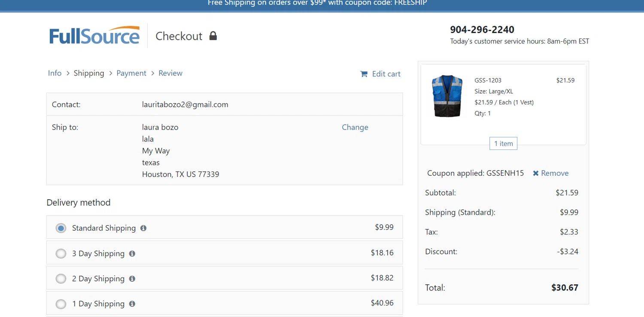Pick the 1 Day Shipping option
The width and height of the screenshot is (644, 317).
point(61,304)
